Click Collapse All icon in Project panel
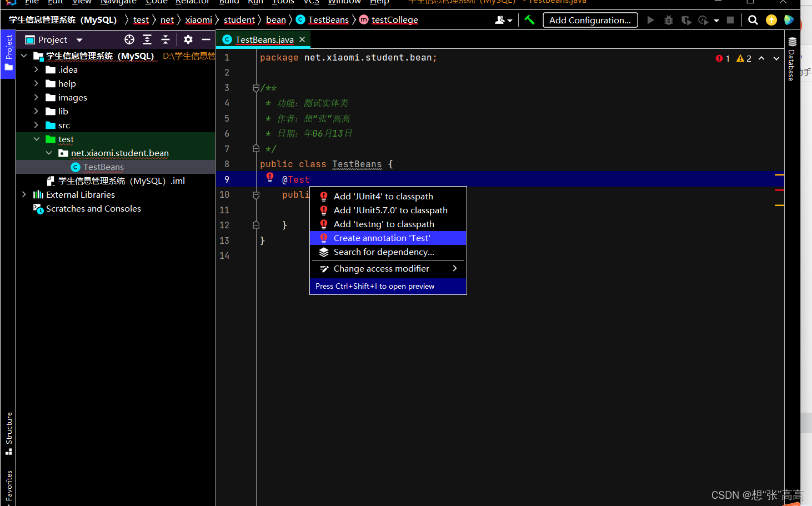This screenshot has width=812, height=506. (166, 39)
